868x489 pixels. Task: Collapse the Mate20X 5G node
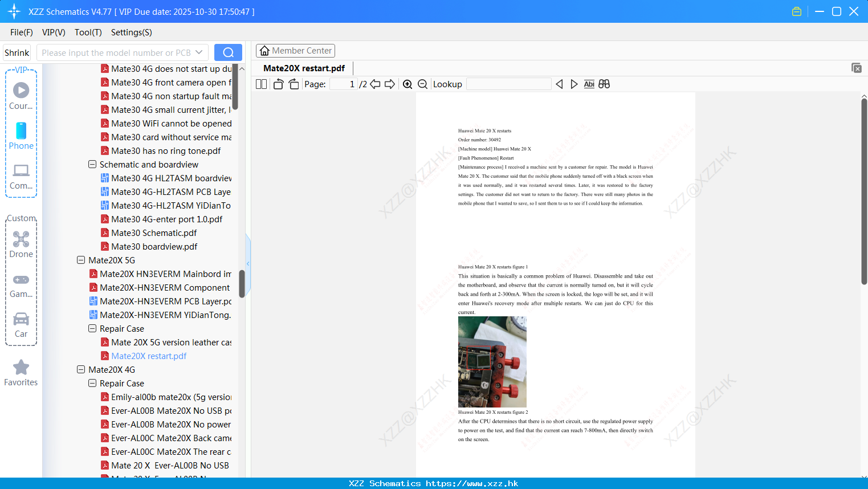point(81,260)
